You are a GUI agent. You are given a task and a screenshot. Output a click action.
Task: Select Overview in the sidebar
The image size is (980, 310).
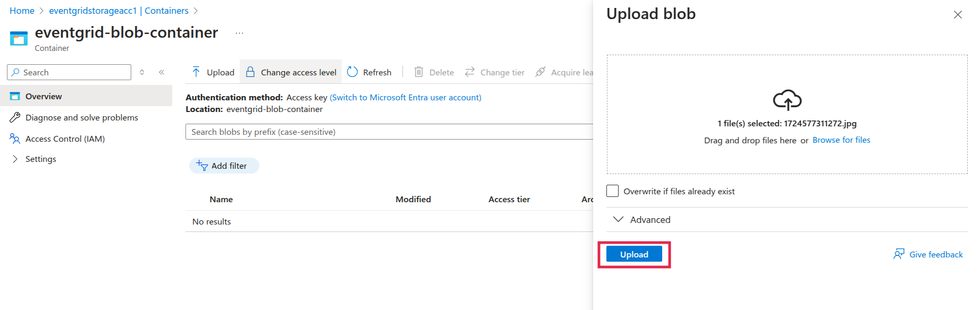pos(44,96)
